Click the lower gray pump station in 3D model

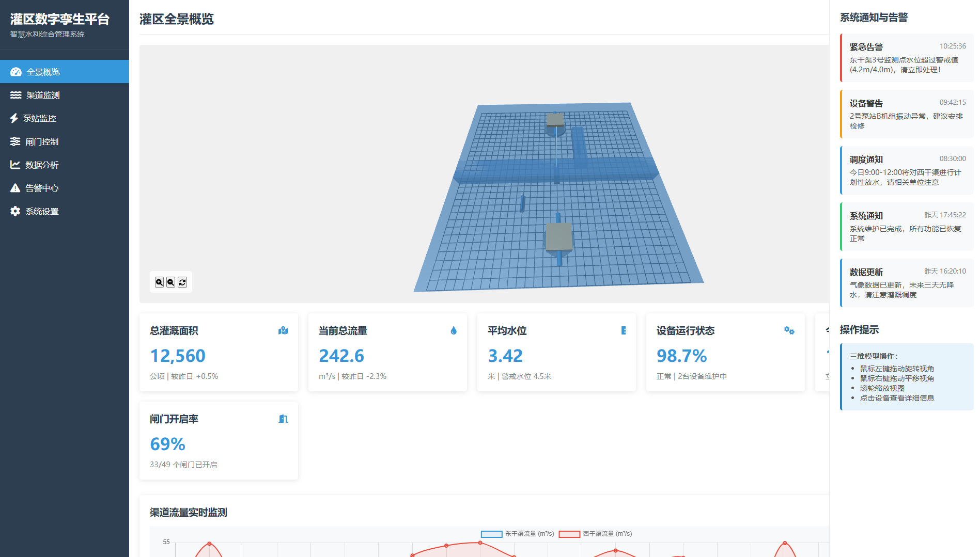point(559,237)
